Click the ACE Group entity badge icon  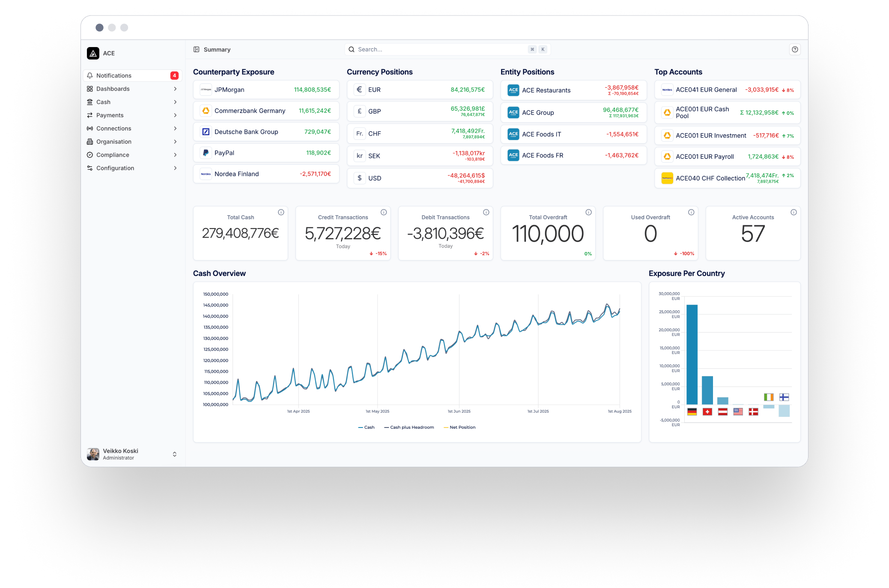tap(513, 112)
